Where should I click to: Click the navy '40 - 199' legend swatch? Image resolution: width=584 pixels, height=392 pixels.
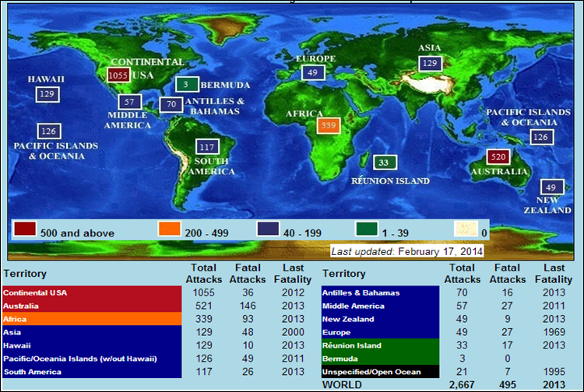coord(268,229)
